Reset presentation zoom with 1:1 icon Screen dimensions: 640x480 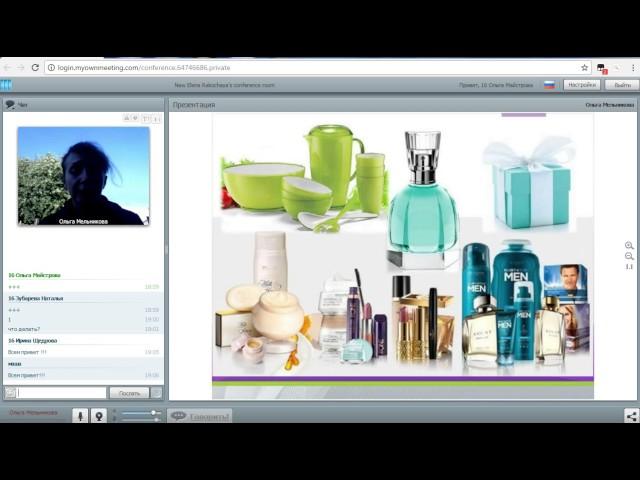[x=629, y=267]
